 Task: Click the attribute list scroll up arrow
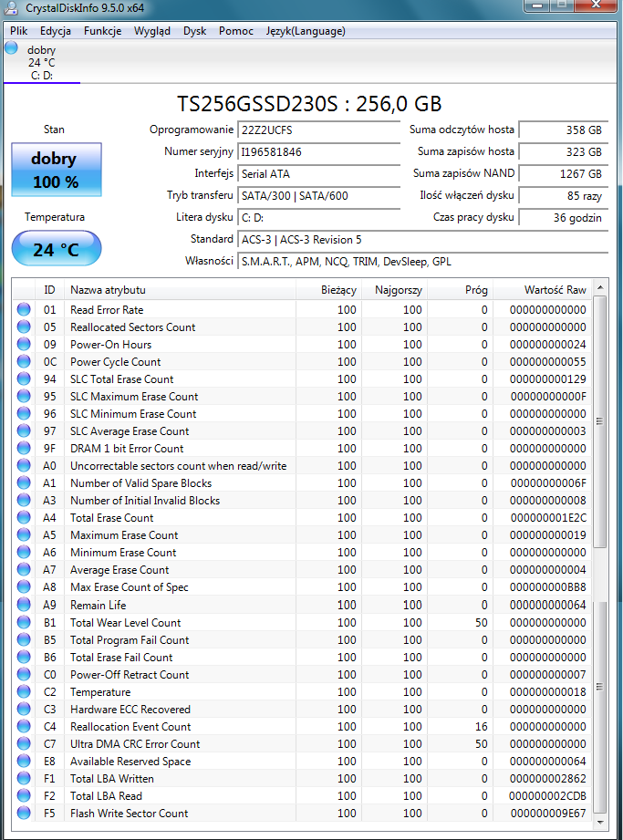click(600, 287)
